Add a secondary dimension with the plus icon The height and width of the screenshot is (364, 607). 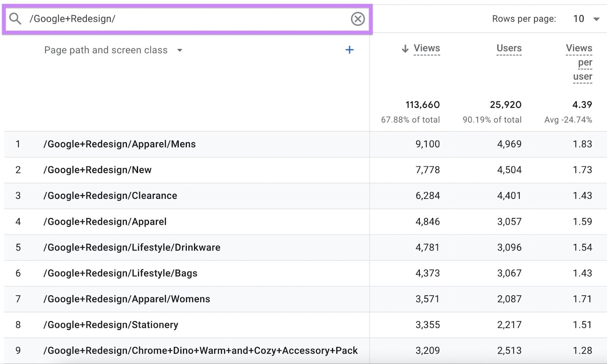click(x=349, y=50)
